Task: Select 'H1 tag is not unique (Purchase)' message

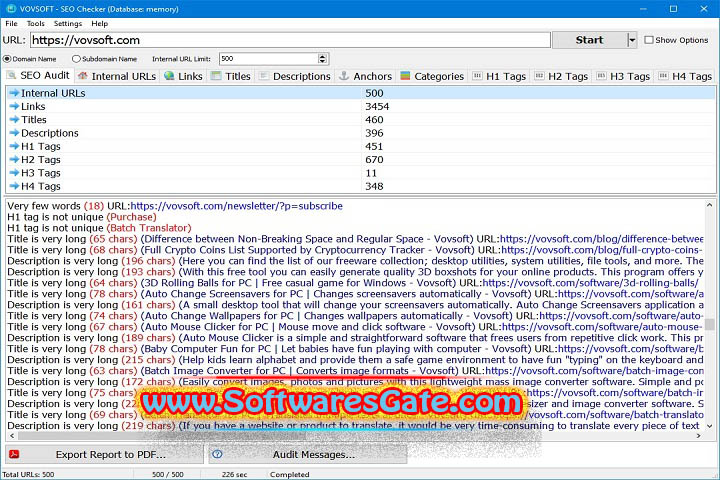Action: (x=82, y=217)
